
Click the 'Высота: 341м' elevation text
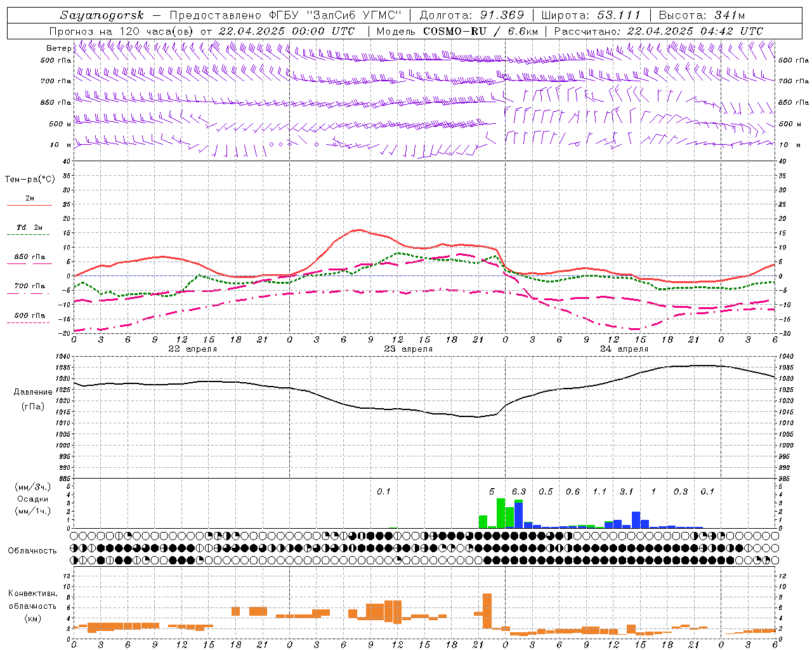[x=702, y=15]
